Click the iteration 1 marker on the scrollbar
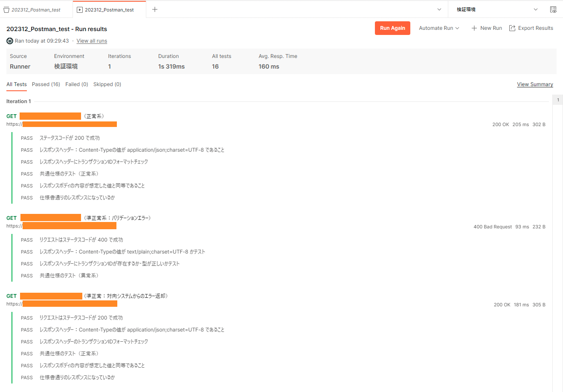Image resolution: width=563 pixels, height=392 pixels. point(557,99)
